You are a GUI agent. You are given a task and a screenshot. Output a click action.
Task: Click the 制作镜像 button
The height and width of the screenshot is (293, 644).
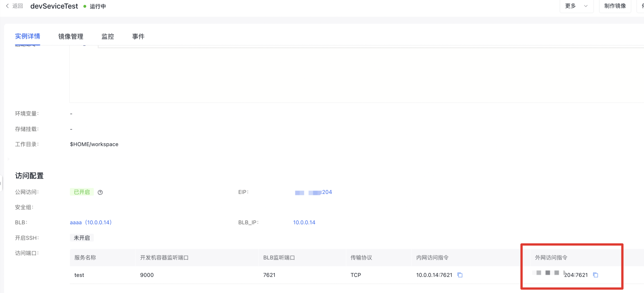[615, 6]
